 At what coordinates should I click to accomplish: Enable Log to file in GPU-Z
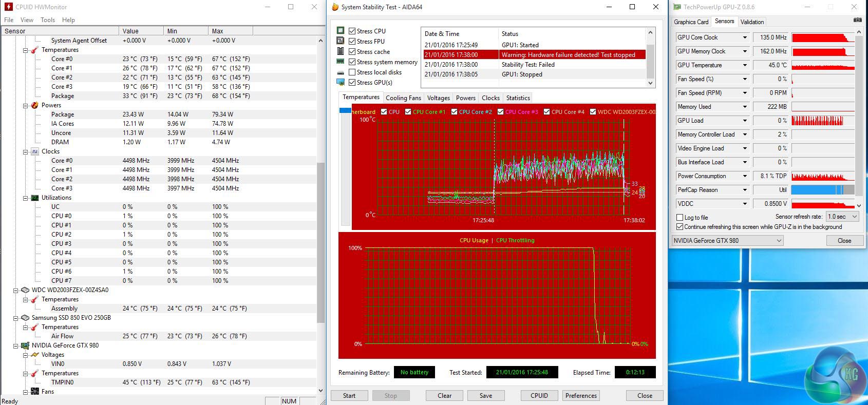(680, 218)
